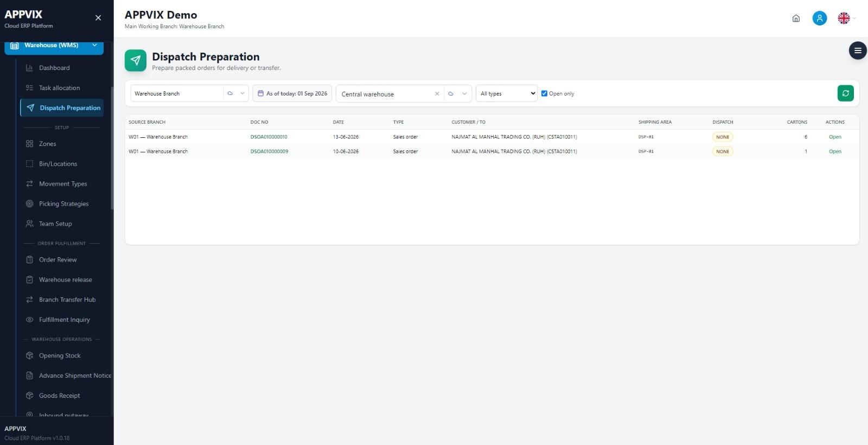This screenshot has width=868, height=445.
Task: Click the sidebar vertical scrollbar
Action: 112,148
